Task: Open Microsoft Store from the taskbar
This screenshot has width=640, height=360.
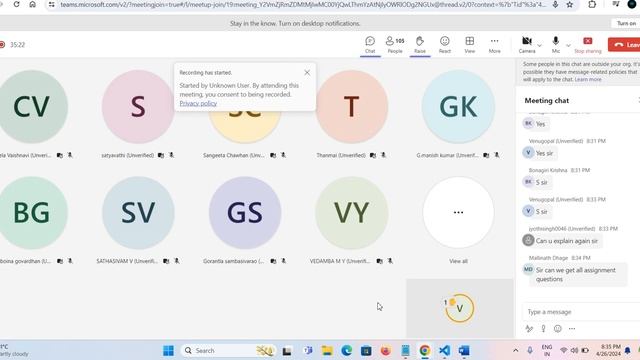Action: click(366, 350)
